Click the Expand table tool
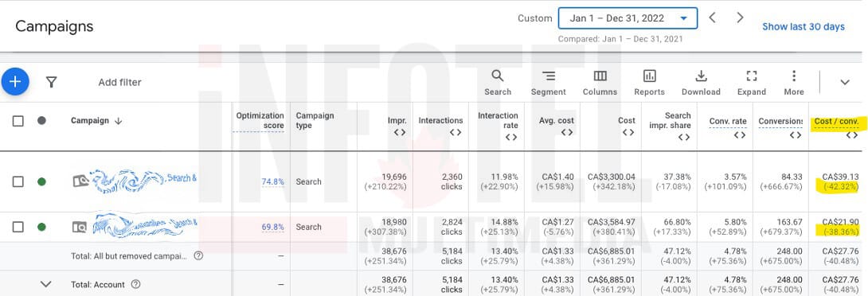The height and width of the screenshot is (296, 868). click(x=751, y=83)
